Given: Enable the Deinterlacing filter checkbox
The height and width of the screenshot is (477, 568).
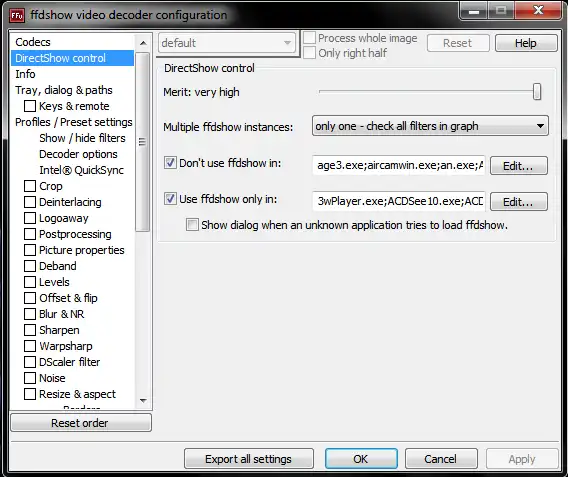Looking at the screenshot, I should (30, 202).
